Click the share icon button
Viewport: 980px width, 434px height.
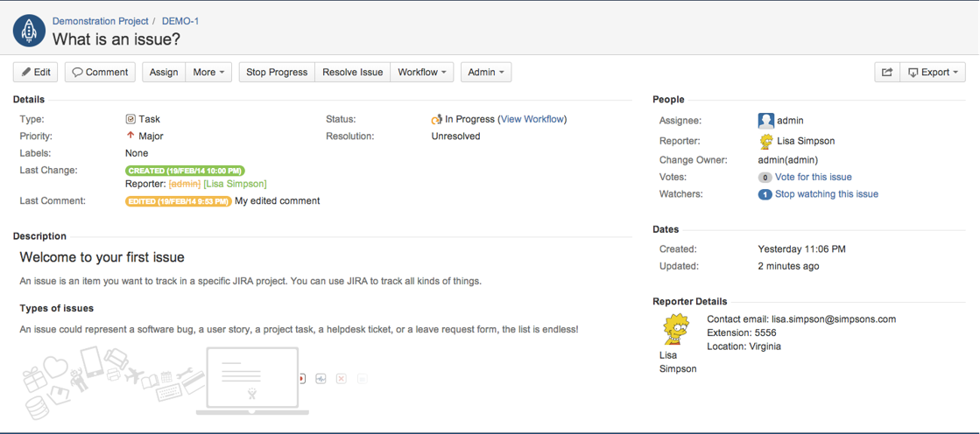tap(886, 73)
